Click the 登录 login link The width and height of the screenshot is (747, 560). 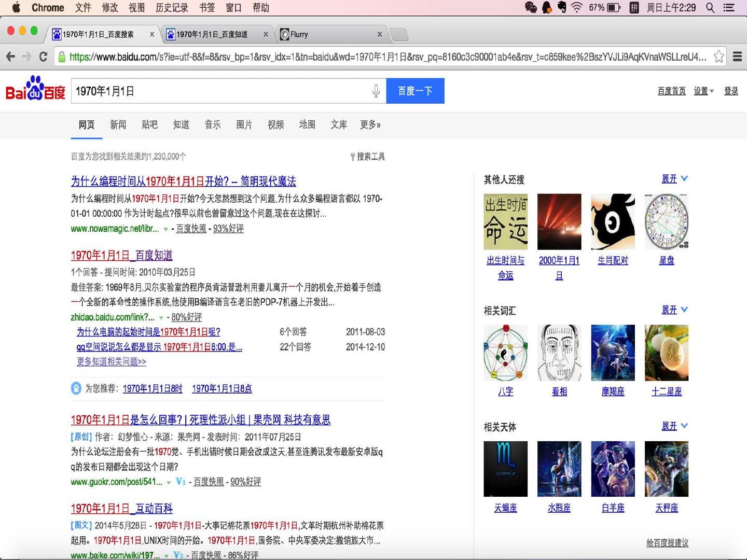731,91
